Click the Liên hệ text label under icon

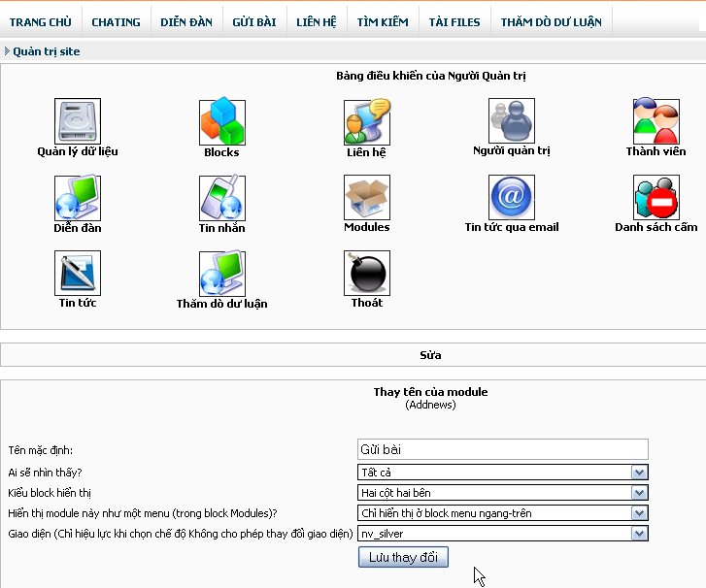366,152
